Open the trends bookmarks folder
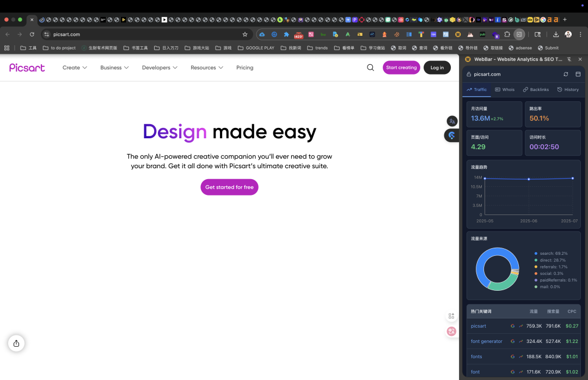Screen dimensions: 588x380 point(317,48)
